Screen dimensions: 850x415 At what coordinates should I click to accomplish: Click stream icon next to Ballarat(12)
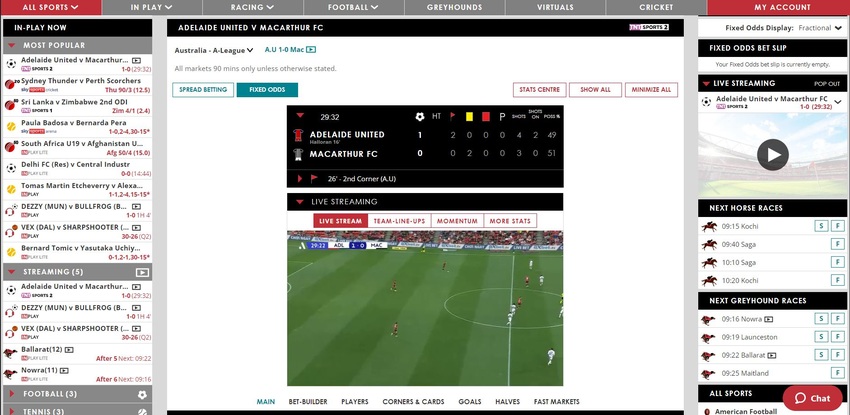point(69,350)
